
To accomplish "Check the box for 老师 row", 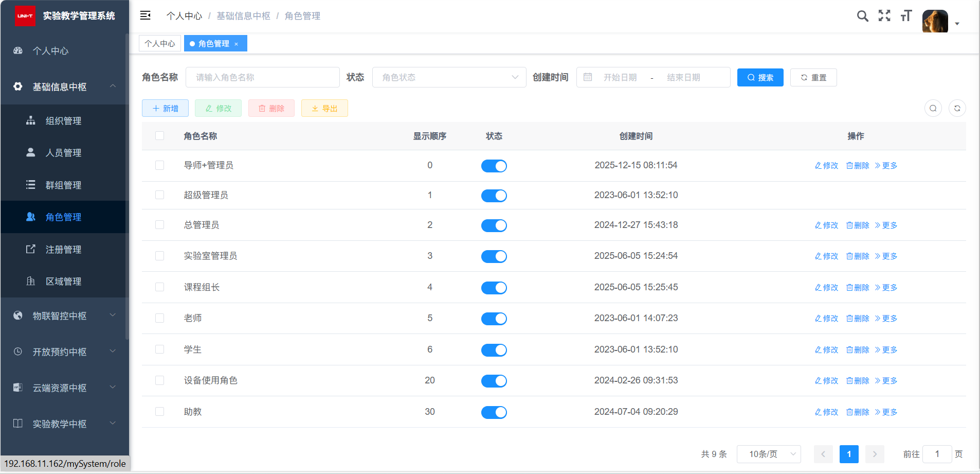I will tap(159, 318).
